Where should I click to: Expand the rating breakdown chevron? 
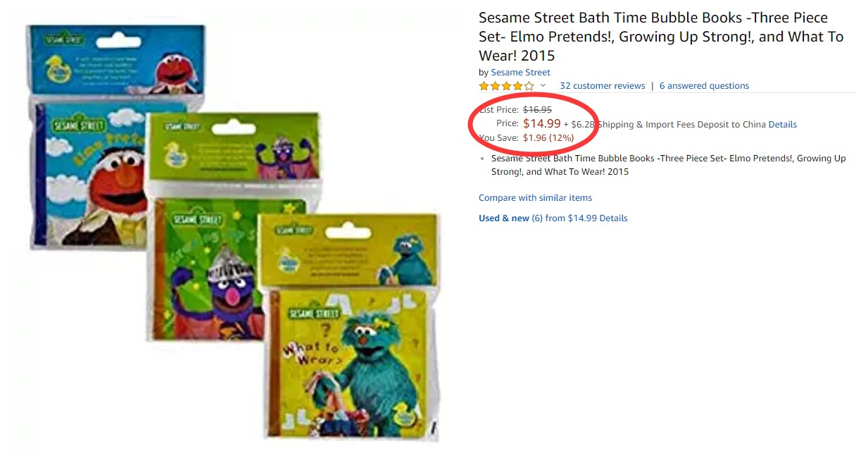point(543,86)
